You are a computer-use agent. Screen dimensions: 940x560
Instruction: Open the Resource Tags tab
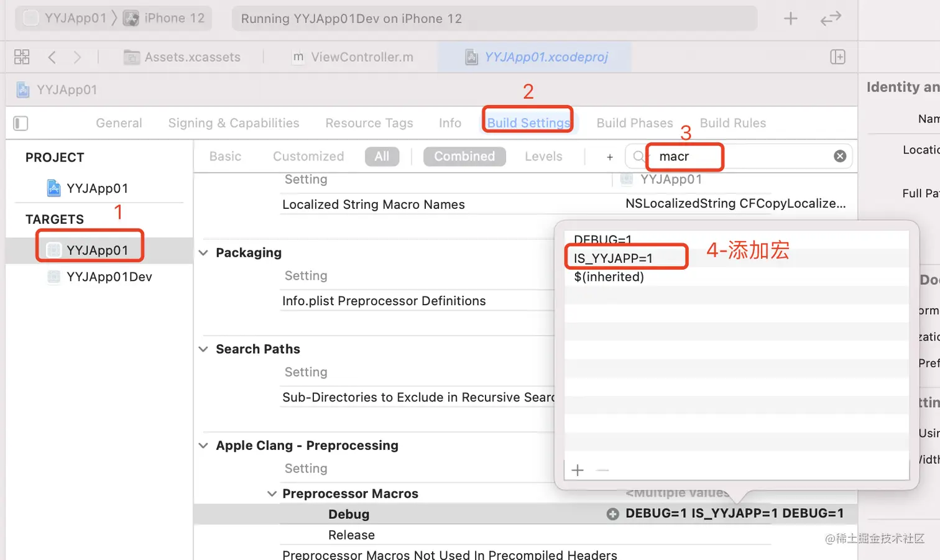click(x=369, y=123)
